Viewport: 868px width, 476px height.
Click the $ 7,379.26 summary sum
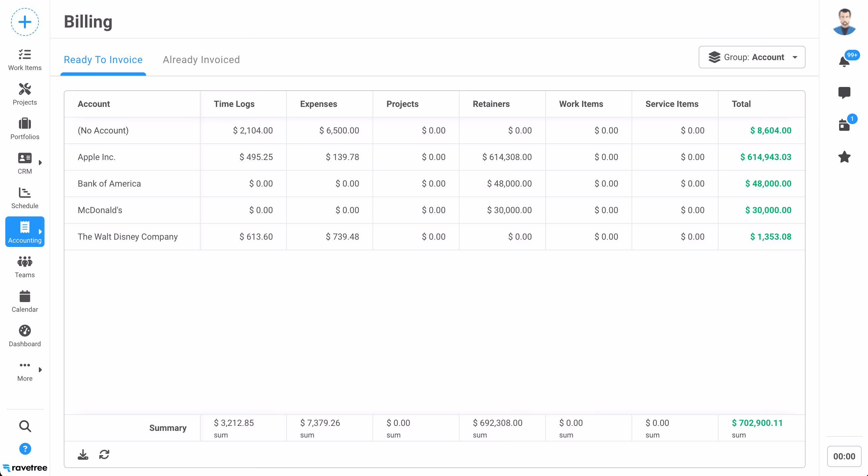[320, 423]
